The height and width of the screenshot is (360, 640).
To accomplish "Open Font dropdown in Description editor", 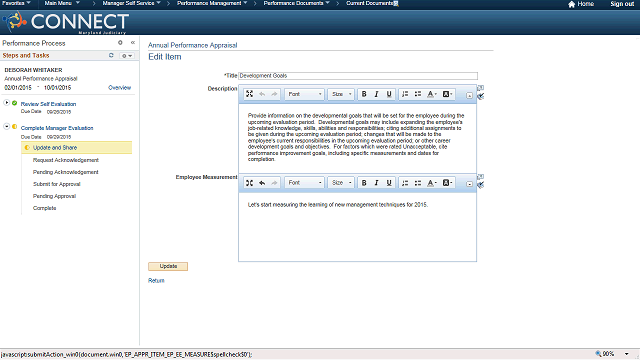I will 304,94.
